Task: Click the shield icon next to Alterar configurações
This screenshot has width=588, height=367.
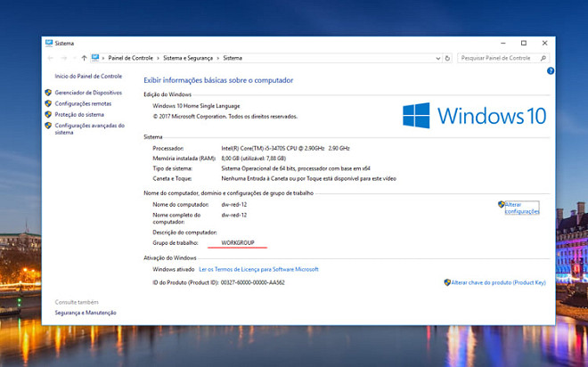Action: coord(502,205)
